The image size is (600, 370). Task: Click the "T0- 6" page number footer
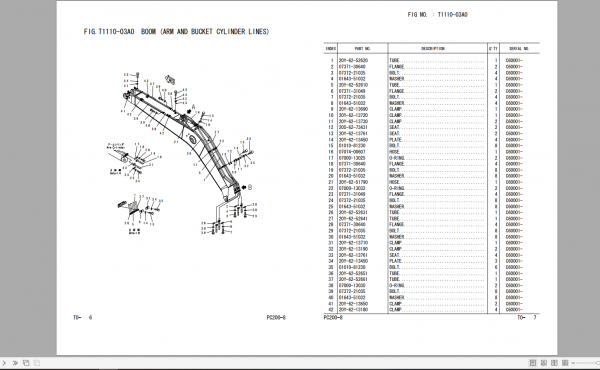pyautogui.click(x=83, y=318)
